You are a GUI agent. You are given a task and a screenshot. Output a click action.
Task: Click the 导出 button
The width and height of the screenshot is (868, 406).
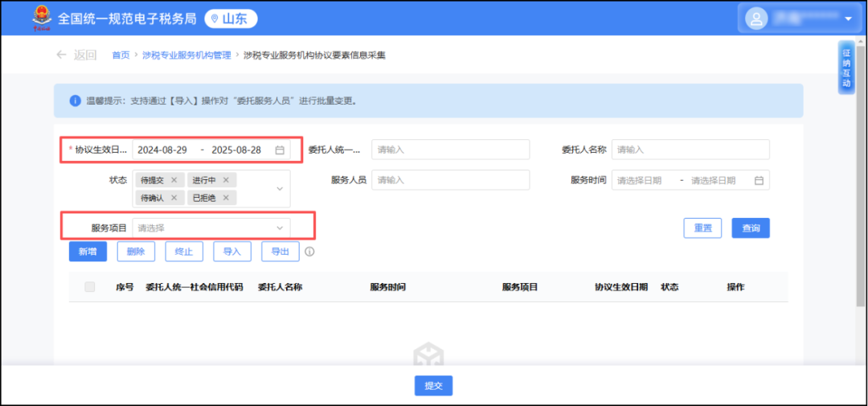280,252
